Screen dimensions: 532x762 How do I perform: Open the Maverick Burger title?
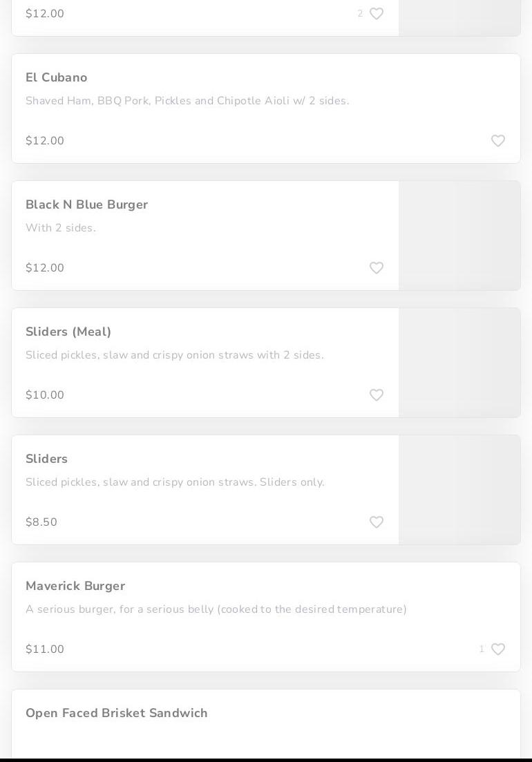[75, 586]
